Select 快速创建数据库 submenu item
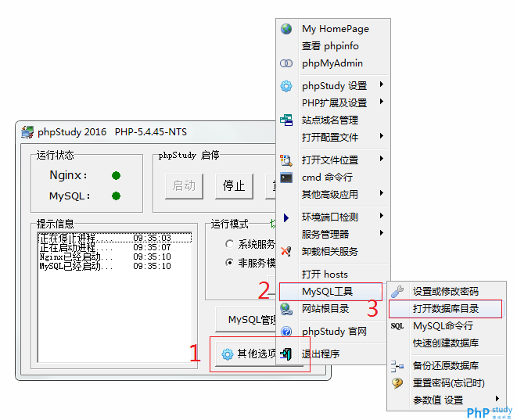This screenshot has width=517, height=420. point(447,343)
